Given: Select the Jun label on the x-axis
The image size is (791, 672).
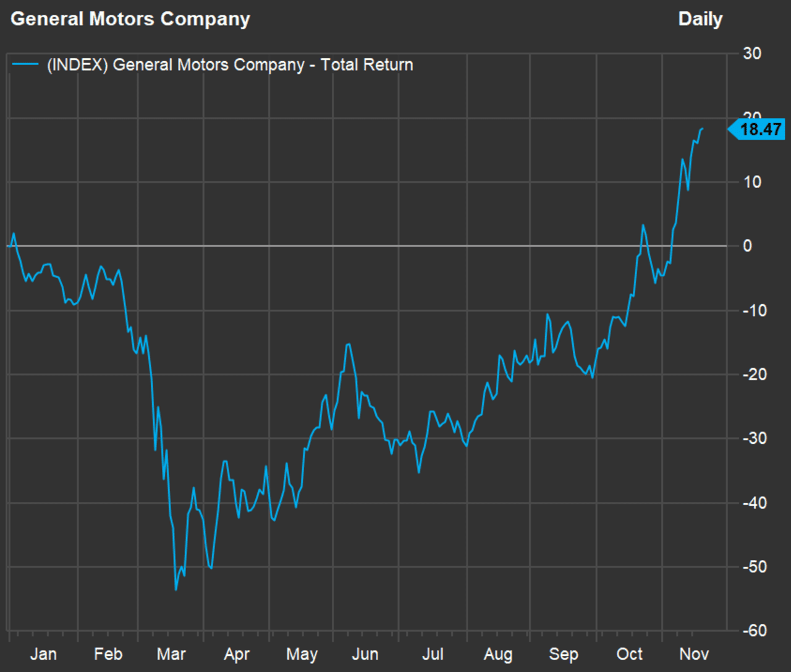Looking at the screenshot, I should 365,654.
